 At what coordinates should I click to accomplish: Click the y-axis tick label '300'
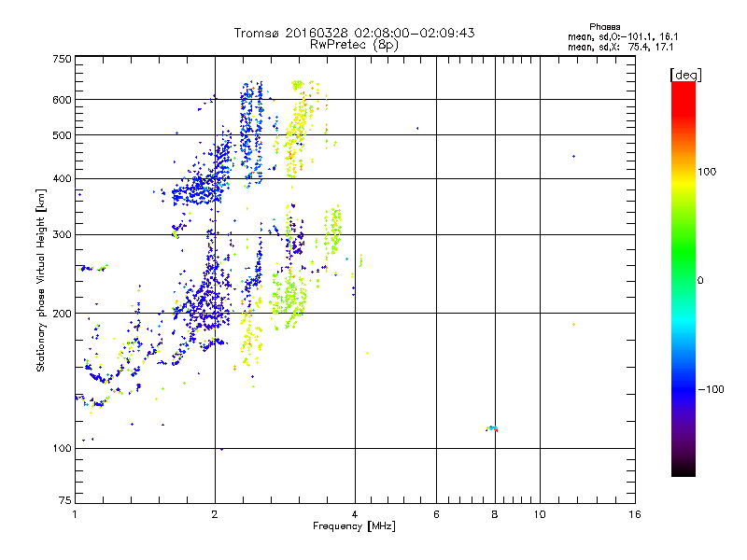(x=63, y=235)
